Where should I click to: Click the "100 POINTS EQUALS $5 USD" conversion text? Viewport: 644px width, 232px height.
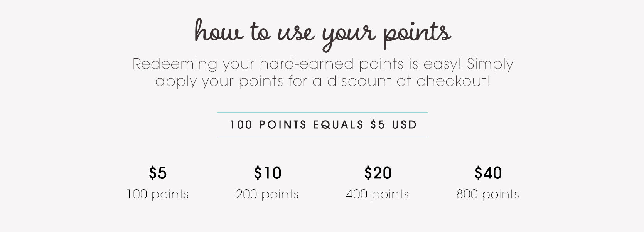(x=323, y=125)
